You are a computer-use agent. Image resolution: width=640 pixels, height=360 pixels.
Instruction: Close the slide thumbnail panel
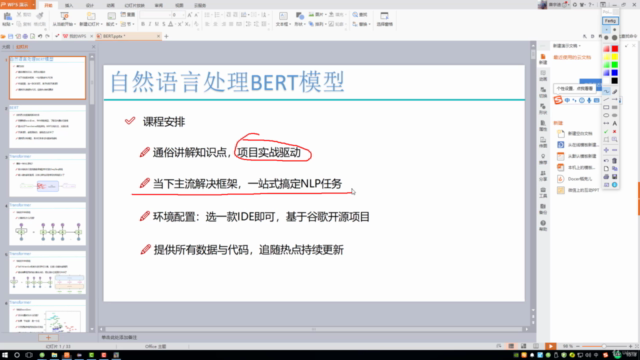pyautogui.click(x=93, y=47)
